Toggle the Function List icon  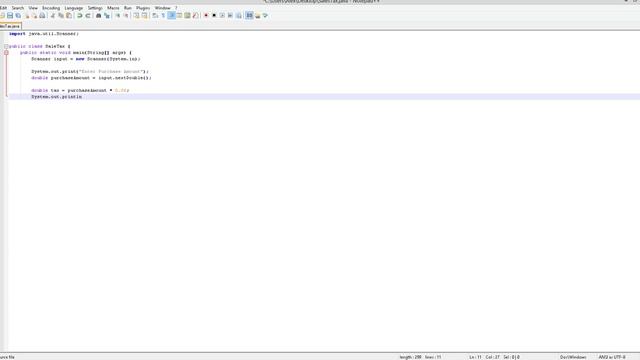pos(196,16)
